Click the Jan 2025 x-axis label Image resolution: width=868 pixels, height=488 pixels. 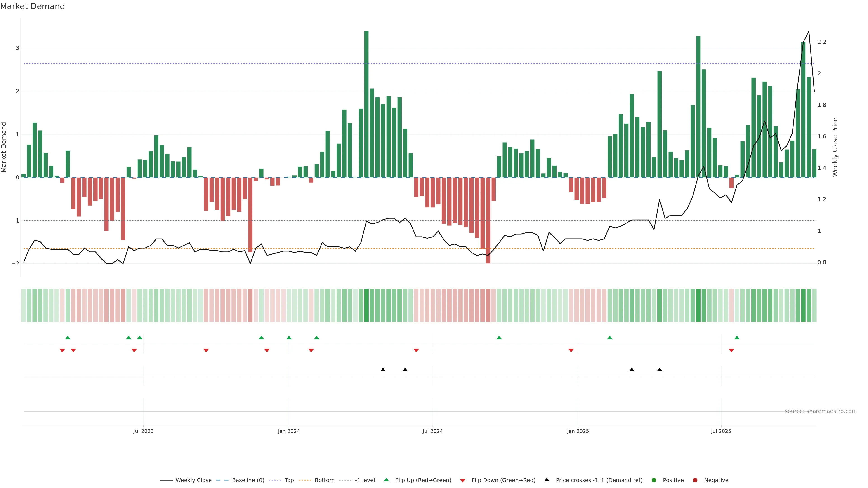point(578,431)
